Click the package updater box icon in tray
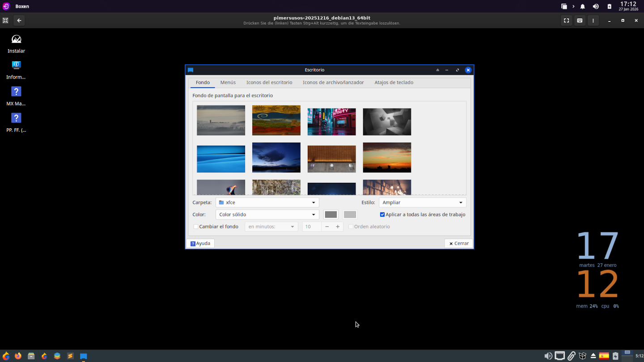The width and height of the screenshot is (644, 362). click(x=582, y=356)
